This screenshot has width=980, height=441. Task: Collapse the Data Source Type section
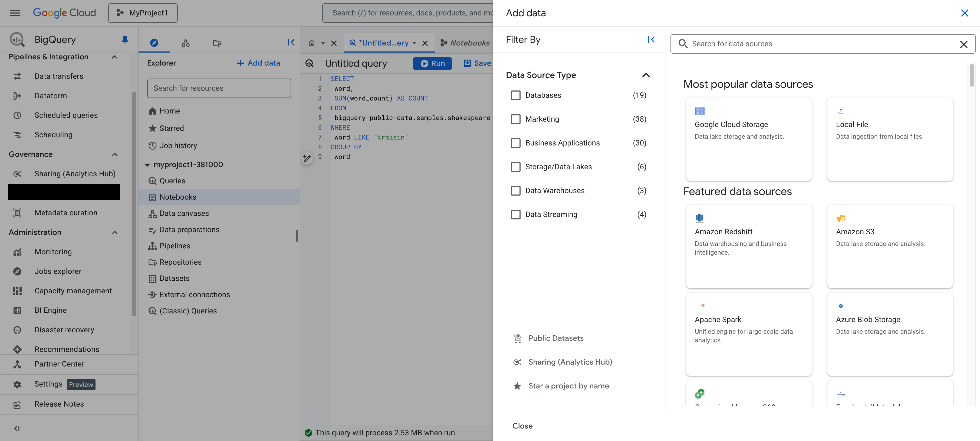646,75
